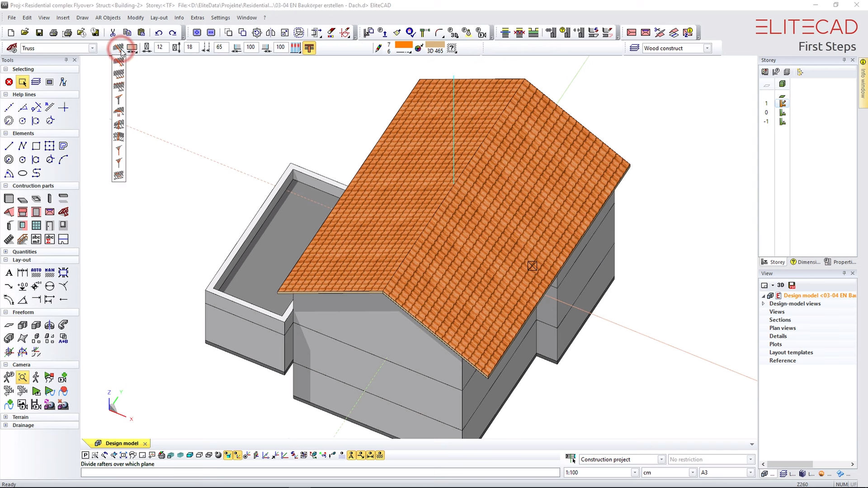Image resolution: width=868 pixels, height=488 pixels.
Task: Click the orange color swatch
Action: pos(403,45)
